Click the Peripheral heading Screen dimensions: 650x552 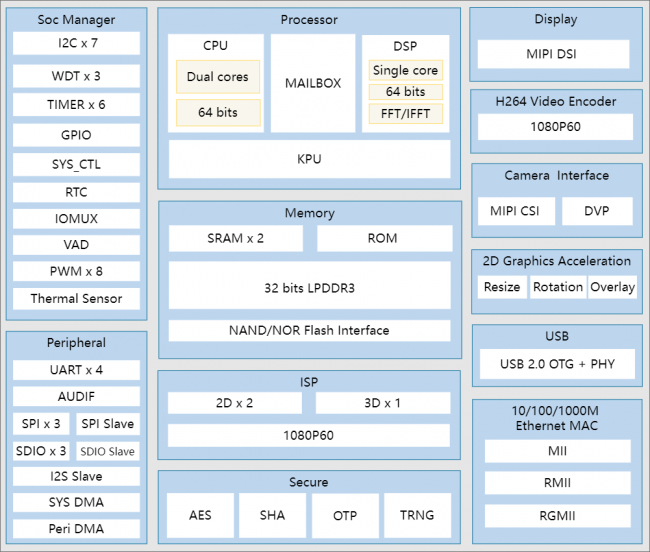coord(76,343)
